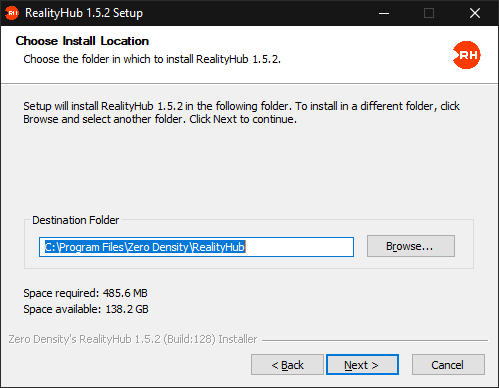Click the Destination Folder group label
The width and height of the screenshot is (499, 388).
pyautogui.click(x=75, y=220)
